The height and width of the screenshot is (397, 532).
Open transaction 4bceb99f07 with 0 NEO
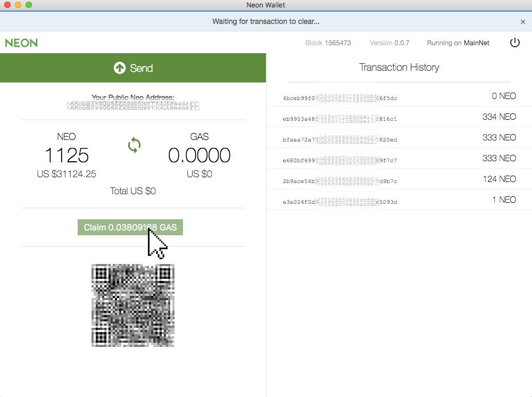pos(399,96)
